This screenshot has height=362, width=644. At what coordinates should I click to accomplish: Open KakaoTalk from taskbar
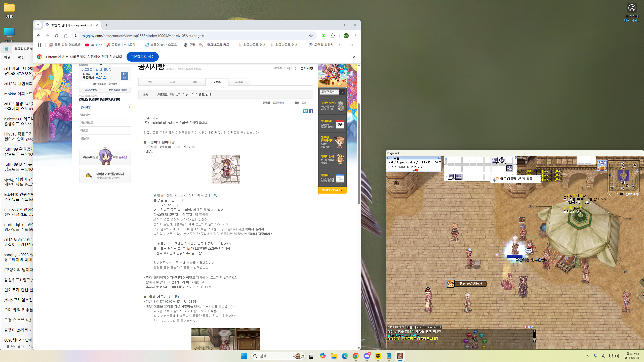click(378, 356)
